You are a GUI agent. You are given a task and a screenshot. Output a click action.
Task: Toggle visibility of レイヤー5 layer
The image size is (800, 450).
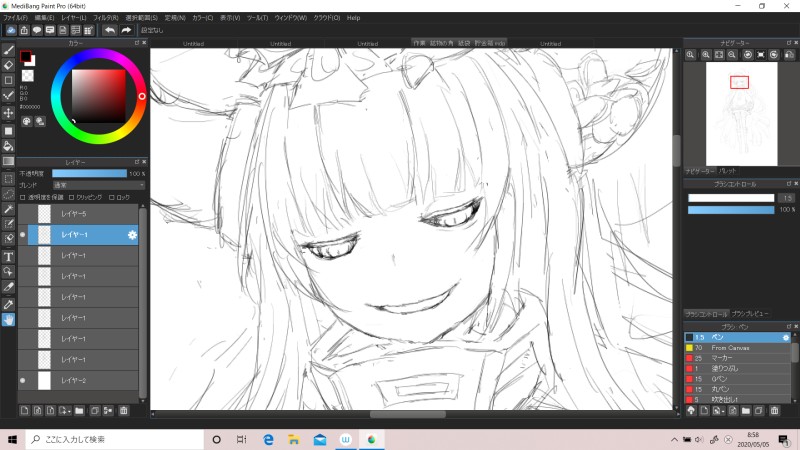[x=22, y=214]
